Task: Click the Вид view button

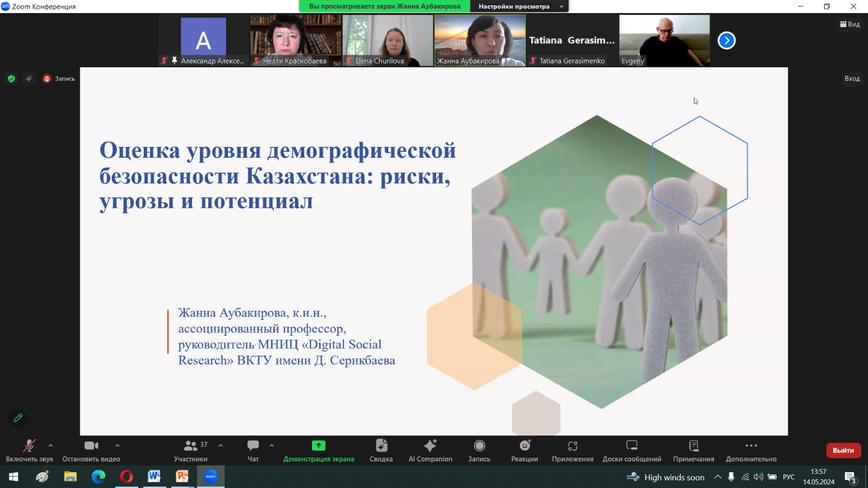Action: tap(850, 24)
